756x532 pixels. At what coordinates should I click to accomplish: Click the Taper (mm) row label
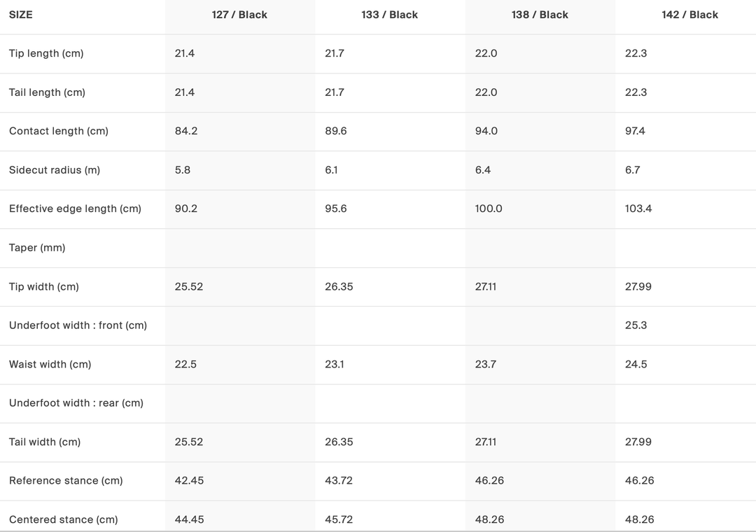37,248
